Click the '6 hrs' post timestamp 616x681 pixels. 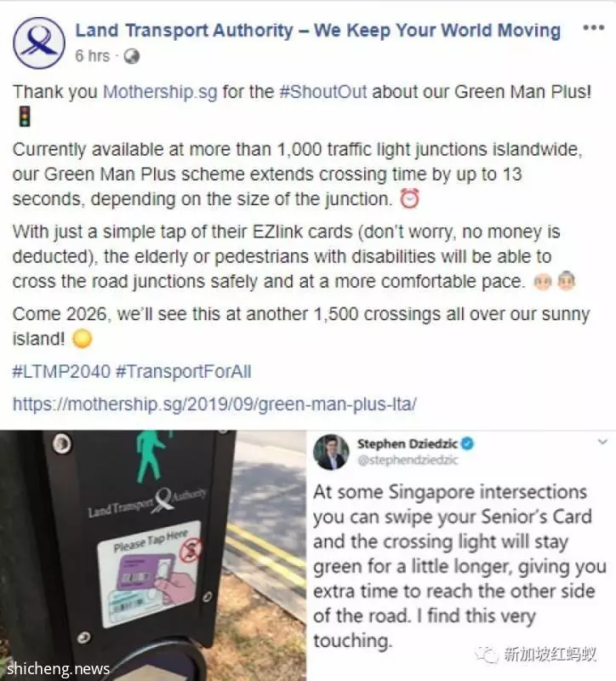point(92,56)
